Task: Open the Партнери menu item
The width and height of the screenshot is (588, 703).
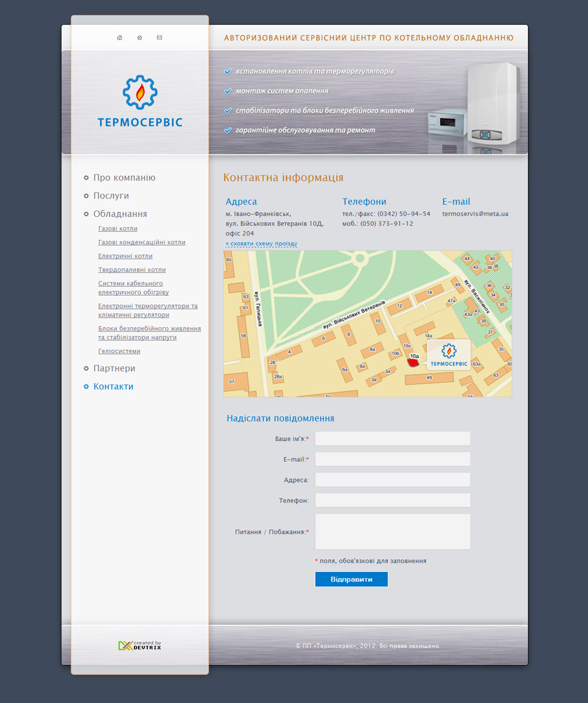Action: (x=114, y=368)
